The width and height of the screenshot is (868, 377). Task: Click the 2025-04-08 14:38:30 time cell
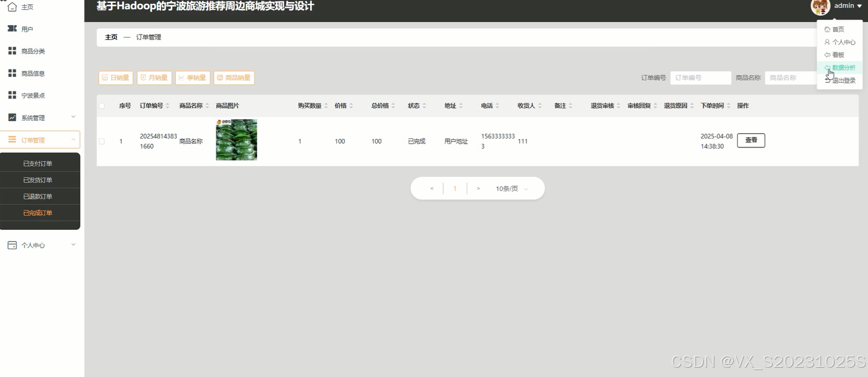[x=716, y=141]
